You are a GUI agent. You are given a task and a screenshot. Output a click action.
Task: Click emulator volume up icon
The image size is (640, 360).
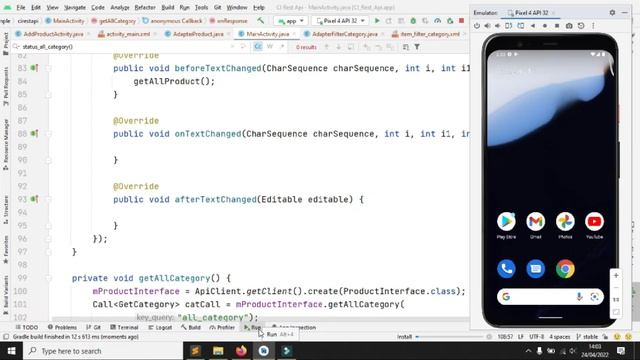point(487,26)
